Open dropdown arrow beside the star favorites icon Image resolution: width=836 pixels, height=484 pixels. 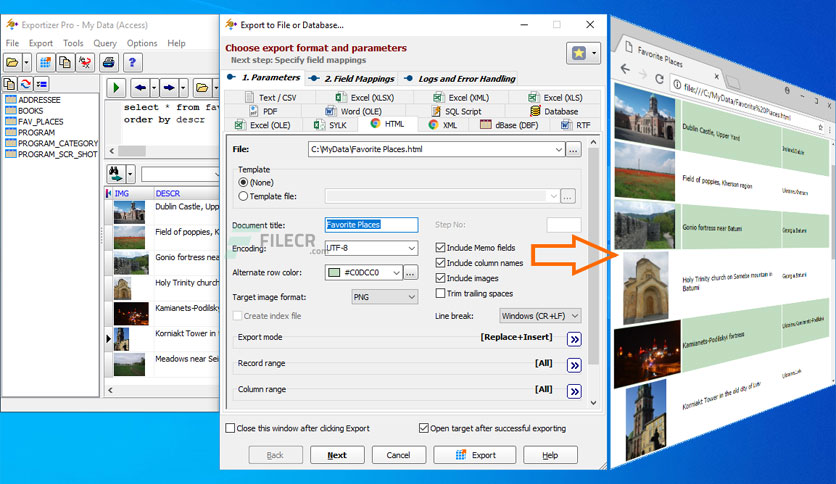click(x=594, y=53)
